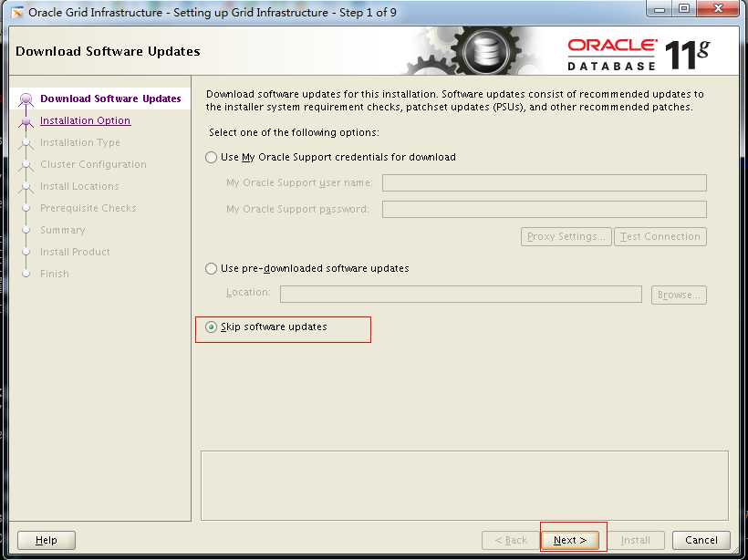This screenshot has width=748, height=560.
Task: Choose the Skip software updates radio button
Action: point(211,327)
